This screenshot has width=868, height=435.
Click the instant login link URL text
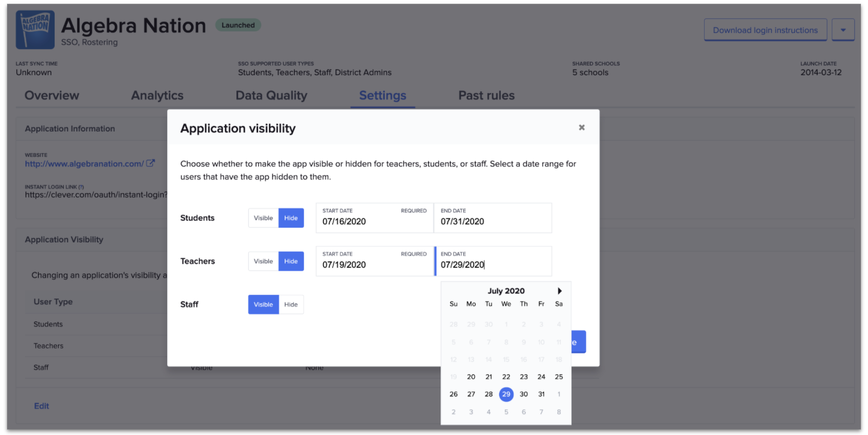pos(96,195)
